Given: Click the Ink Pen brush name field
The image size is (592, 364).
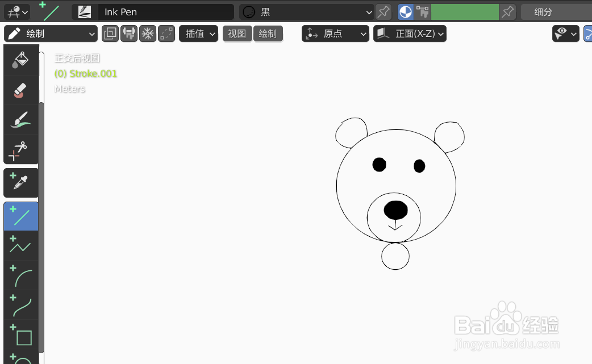Looking at the screenshot, I should click(x=166, y=11).
